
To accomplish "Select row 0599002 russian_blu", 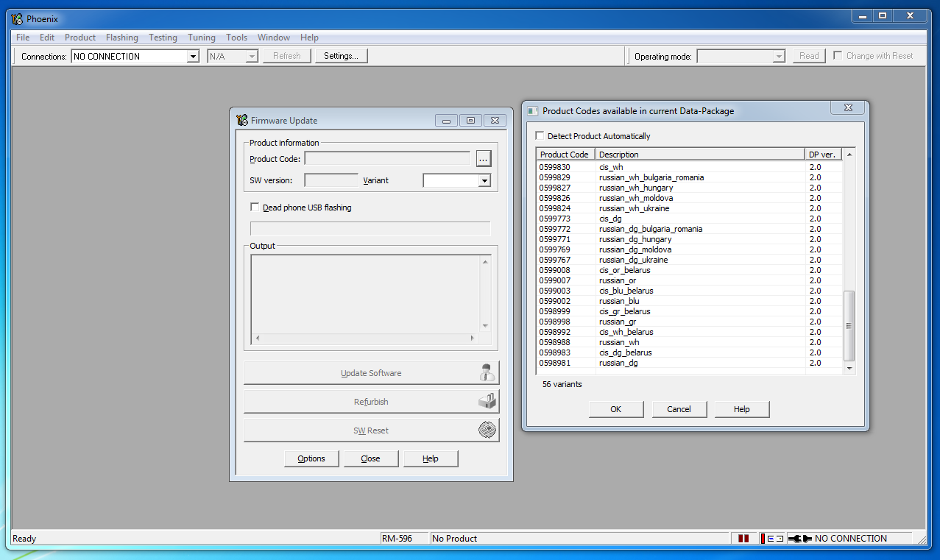I will 689,301.
